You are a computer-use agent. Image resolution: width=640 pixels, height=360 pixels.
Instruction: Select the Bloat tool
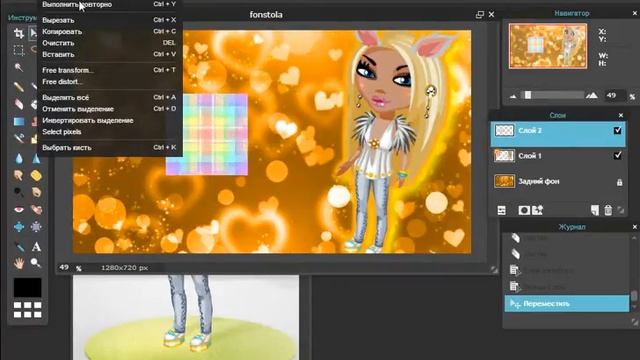coord(19,227)
